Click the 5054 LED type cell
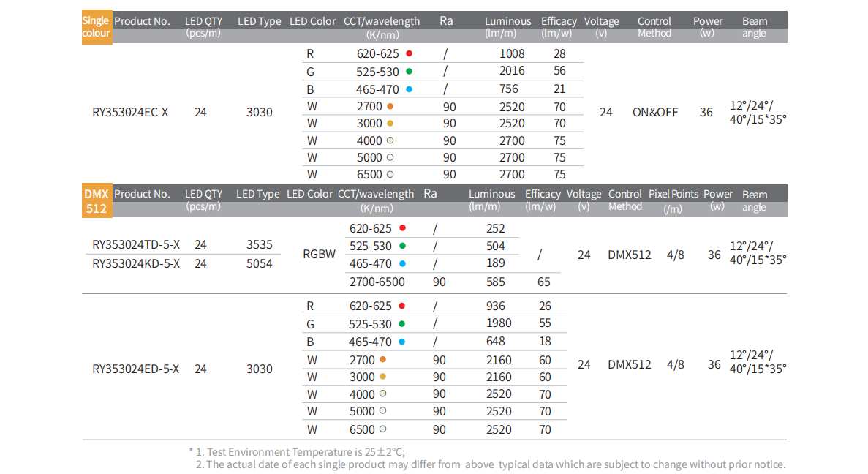The height and width of the screenshot is (474, 868). [260, 263]
